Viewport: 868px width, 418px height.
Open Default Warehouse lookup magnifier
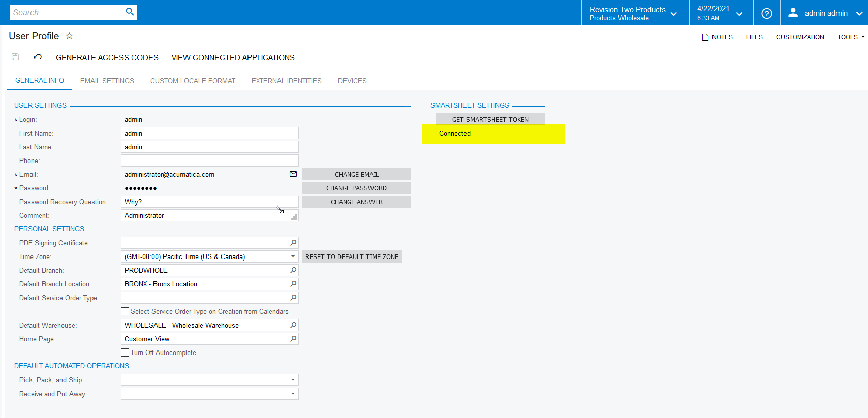tap(293, 325)
